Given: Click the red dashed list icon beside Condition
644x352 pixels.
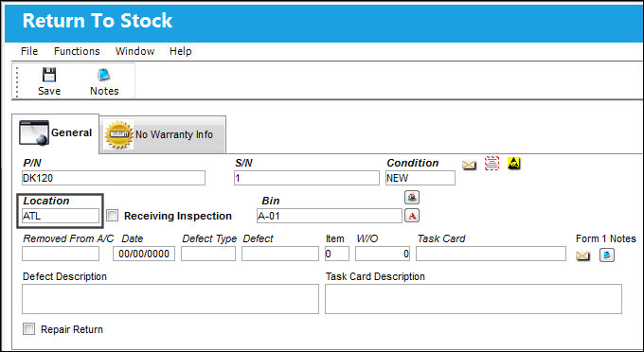Looking at the screenshot, I should [492, 164].
